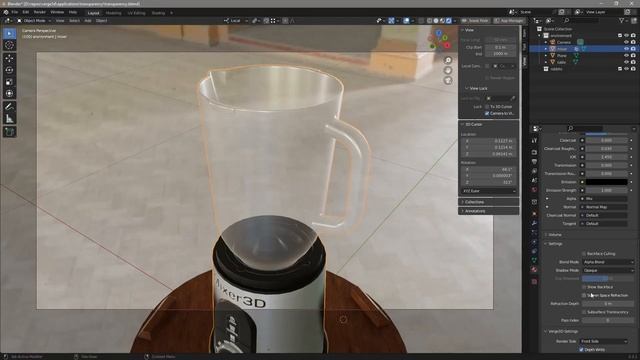This screenshot has width=640, height=360.
Task: Adjust the Emission Strength slider
Action: click(x=607, y=190)
